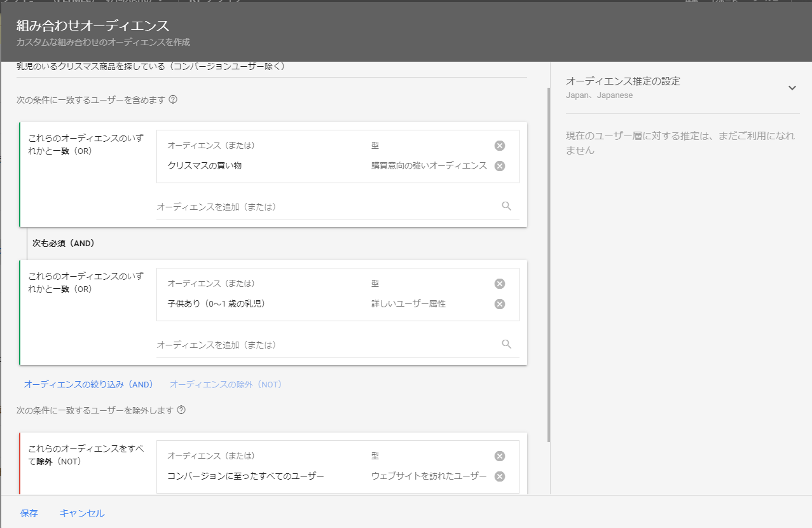Click X icon on the exclusion group header
The width and height of the screenshot is (812, 528).
(500, 456)
